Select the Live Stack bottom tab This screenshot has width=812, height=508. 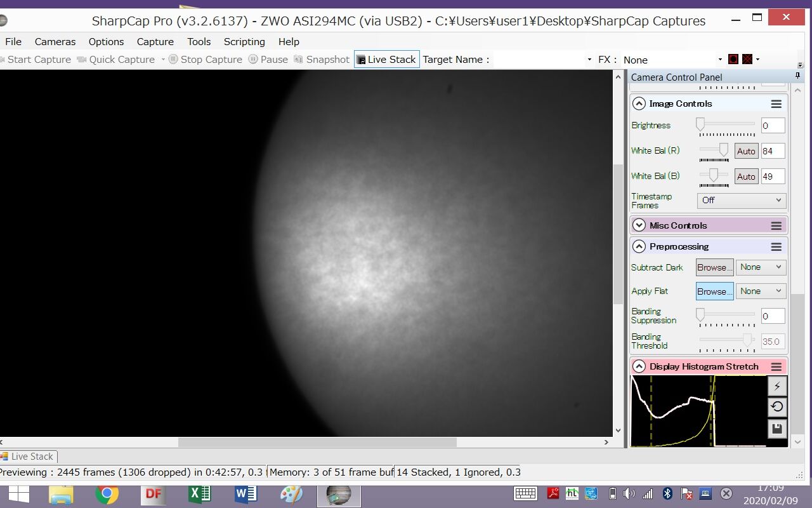(28, 456)
